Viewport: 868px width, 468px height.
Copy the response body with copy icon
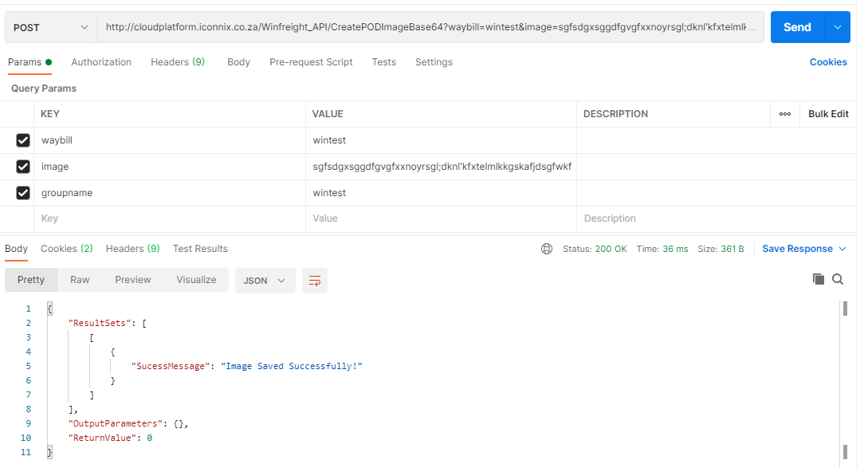[x=818, y=279]
